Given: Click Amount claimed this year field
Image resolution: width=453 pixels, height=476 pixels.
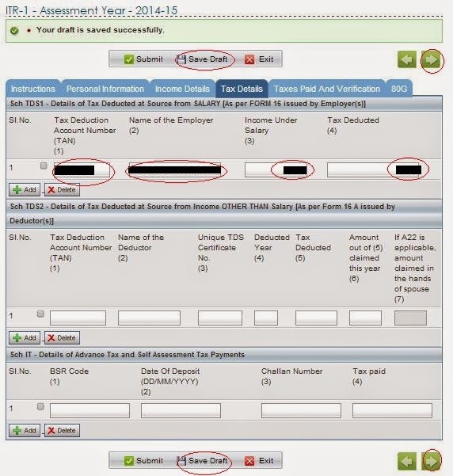Looking at the screenshot, I should (x=365, y=318).
